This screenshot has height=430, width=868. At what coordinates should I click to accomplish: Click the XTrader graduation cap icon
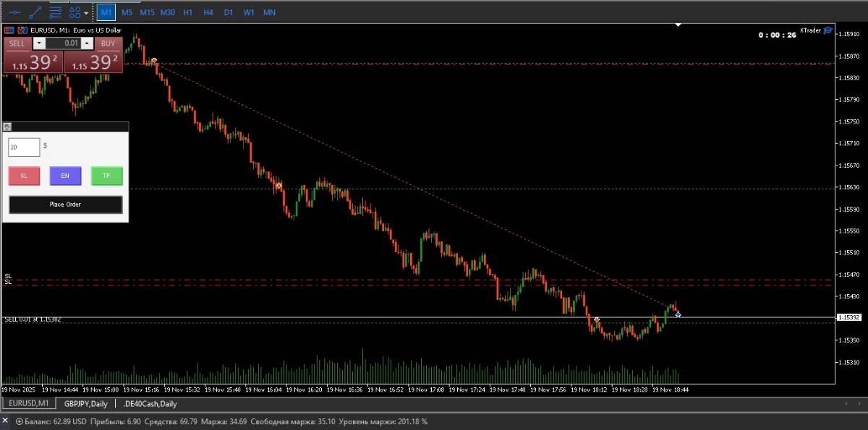(827, 30)
